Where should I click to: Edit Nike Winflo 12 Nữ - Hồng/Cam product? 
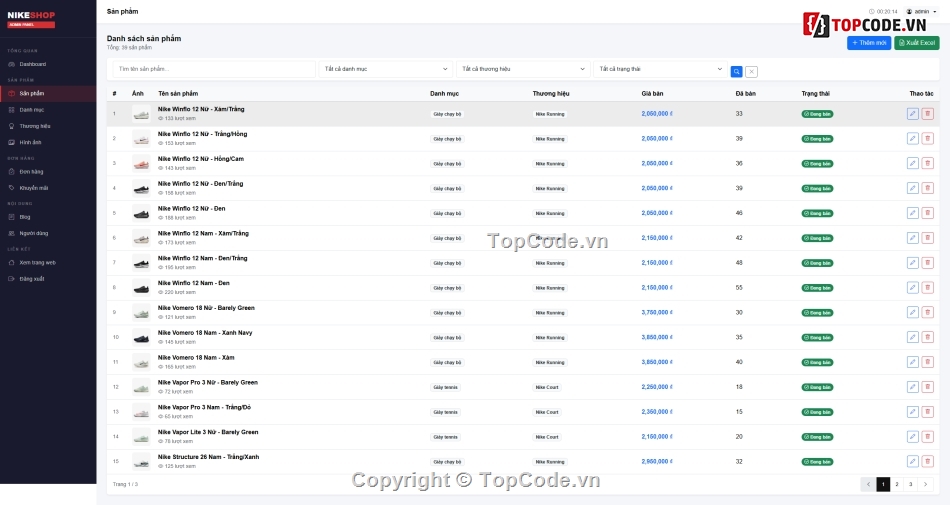912,163
